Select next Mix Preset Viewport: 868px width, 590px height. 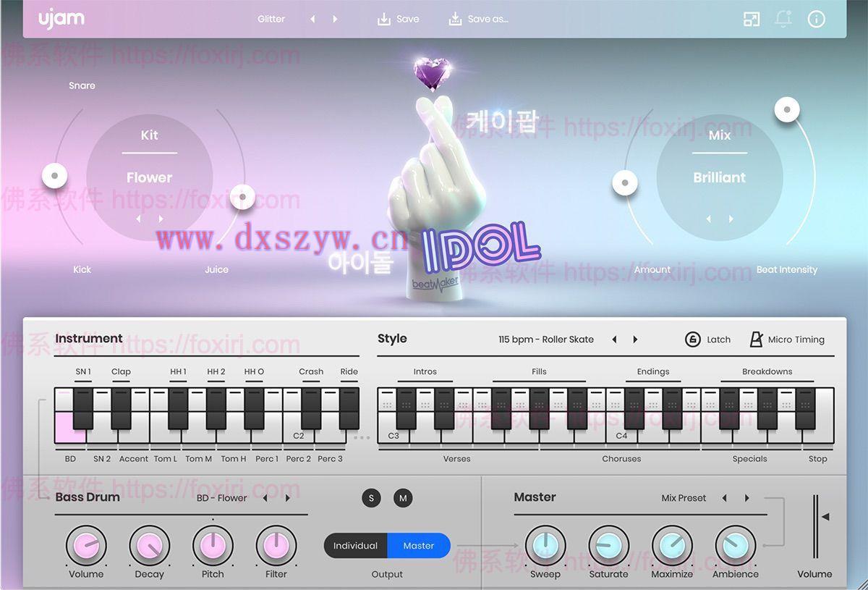coord(747,498)
